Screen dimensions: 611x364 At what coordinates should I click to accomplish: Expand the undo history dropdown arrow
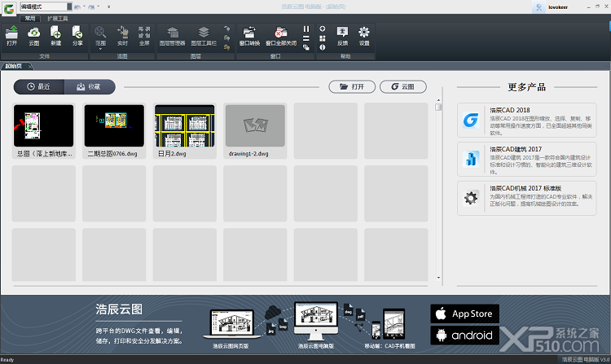click(x=84, y=7)
